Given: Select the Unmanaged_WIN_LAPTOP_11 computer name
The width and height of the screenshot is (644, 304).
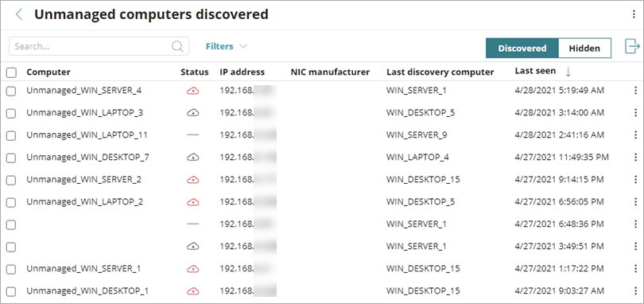Looking at the screenshot, I should coord(87,134).
